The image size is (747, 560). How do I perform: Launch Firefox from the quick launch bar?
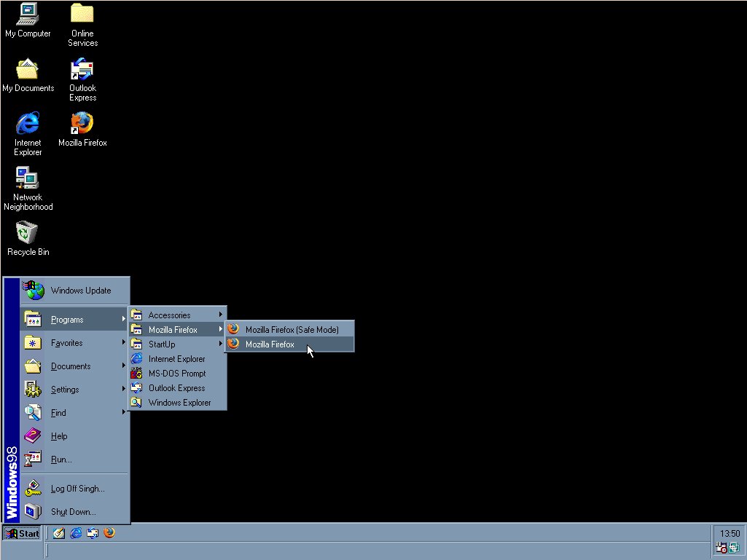109,533
